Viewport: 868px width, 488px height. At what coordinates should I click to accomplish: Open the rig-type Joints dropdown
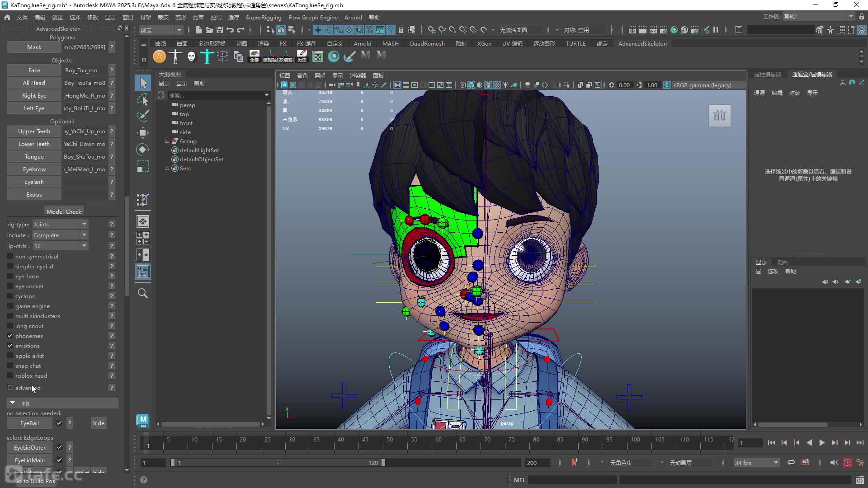click(x=60, y=224)
